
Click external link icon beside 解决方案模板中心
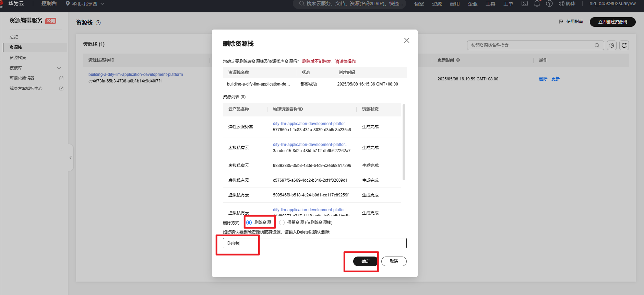(61, 89)
